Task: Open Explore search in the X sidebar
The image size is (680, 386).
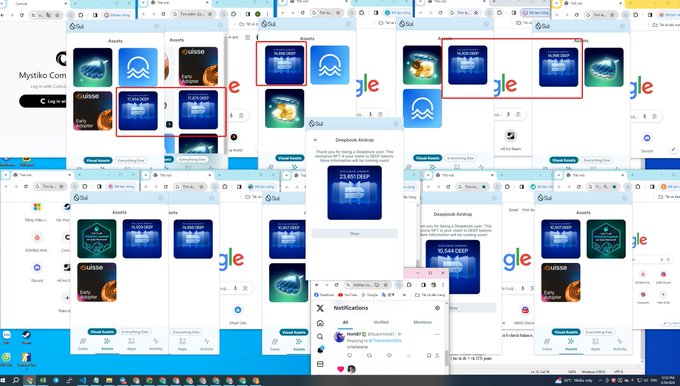Action: (x=320, y=336)
